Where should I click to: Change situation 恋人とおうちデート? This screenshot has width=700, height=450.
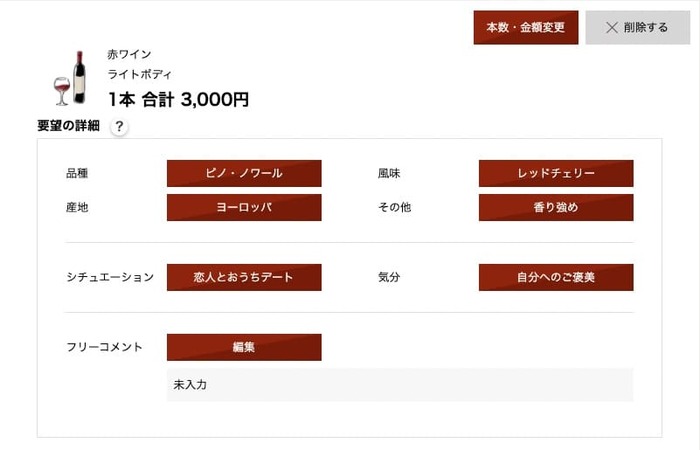244,277
